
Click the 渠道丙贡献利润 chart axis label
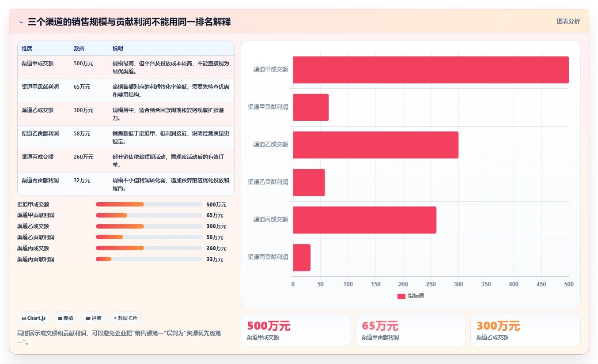point(268,257)
